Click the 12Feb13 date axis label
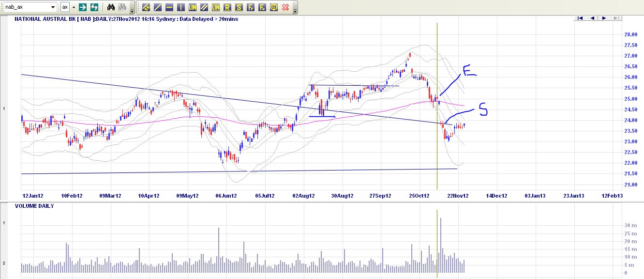 click(x=612, y=196)
